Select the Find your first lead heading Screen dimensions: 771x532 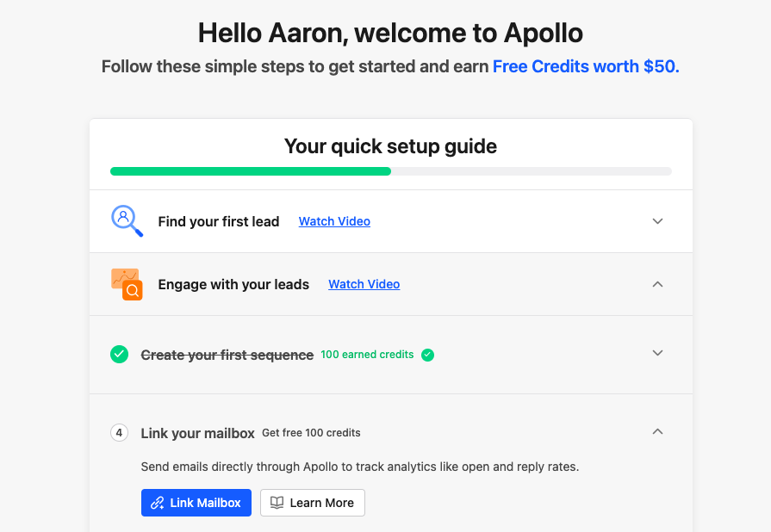point(218,221)
